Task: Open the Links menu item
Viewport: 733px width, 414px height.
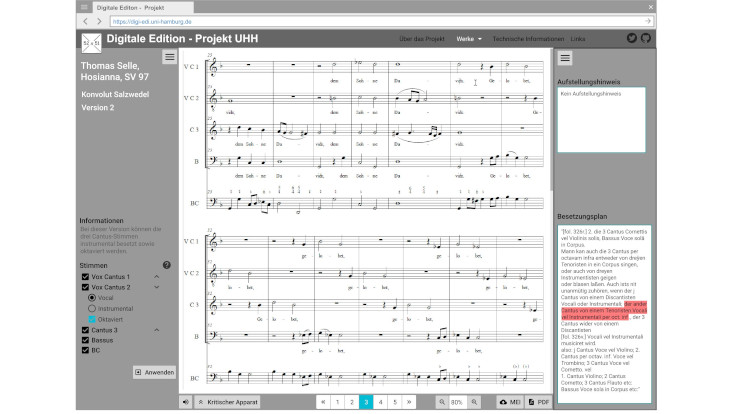Action: tap(577, 39)
